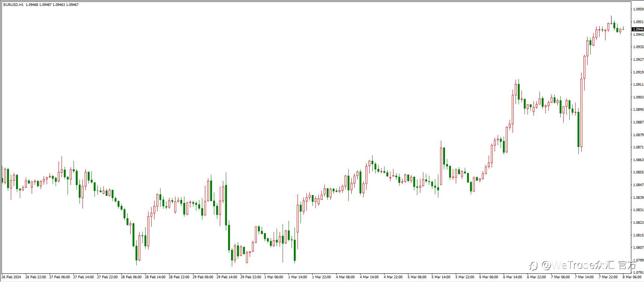Select the 1.0919 price scale label
Viewport: 644px width, 282px height.
[x=638, y=72]
